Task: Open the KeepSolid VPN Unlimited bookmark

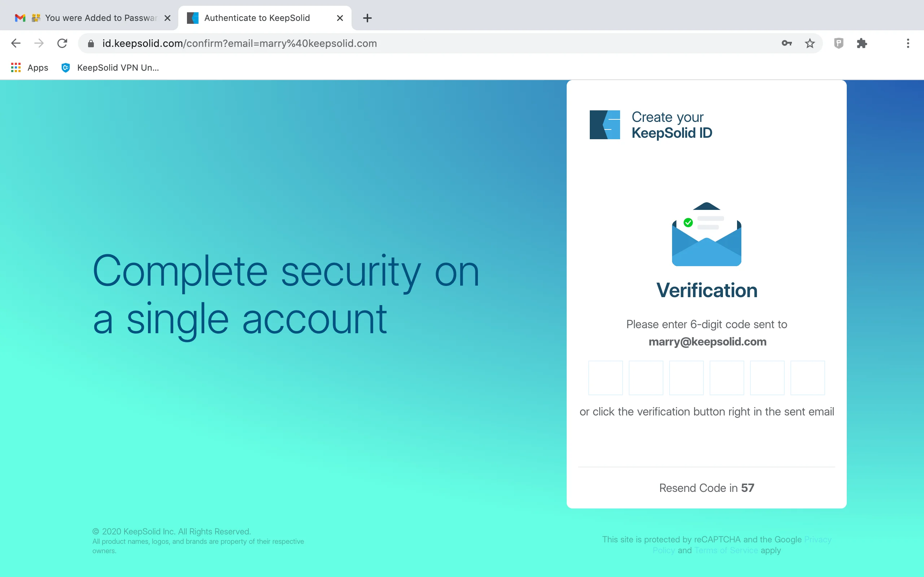Action: coord(110,67)
